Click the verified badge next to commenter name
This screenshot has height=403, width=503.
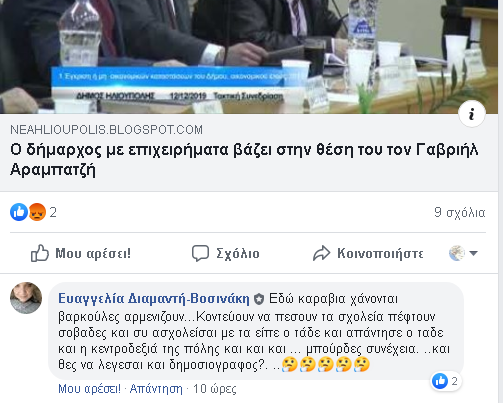(x=259, y=299)
